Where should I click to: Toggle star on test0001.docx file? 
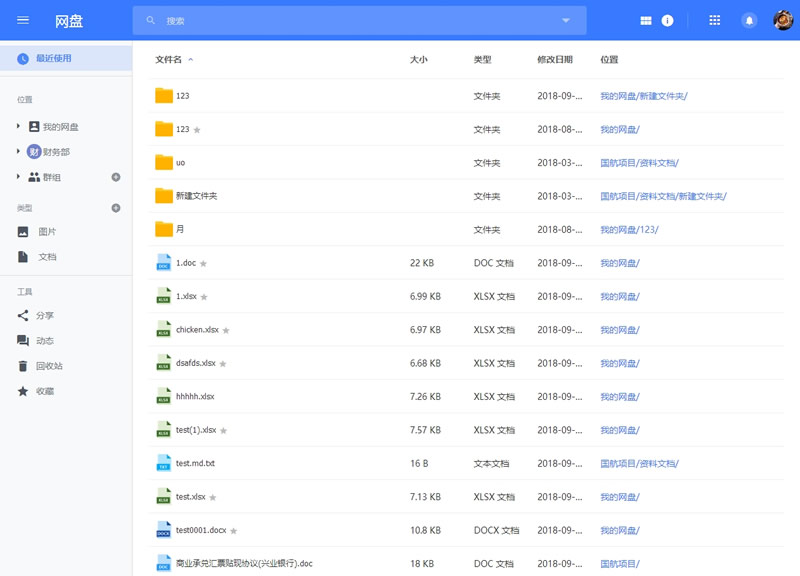(234, 531)
